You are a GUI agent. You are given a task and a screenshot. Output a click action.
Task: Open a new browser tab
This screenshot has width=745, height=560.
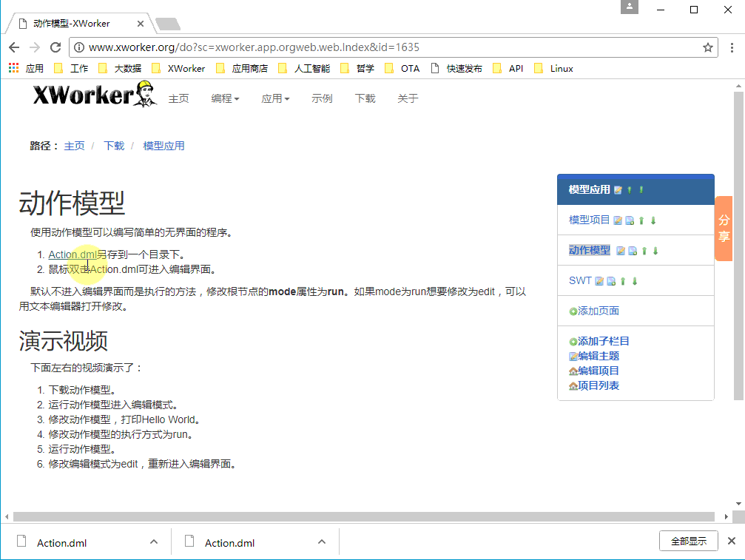click(x=167, y=24)
